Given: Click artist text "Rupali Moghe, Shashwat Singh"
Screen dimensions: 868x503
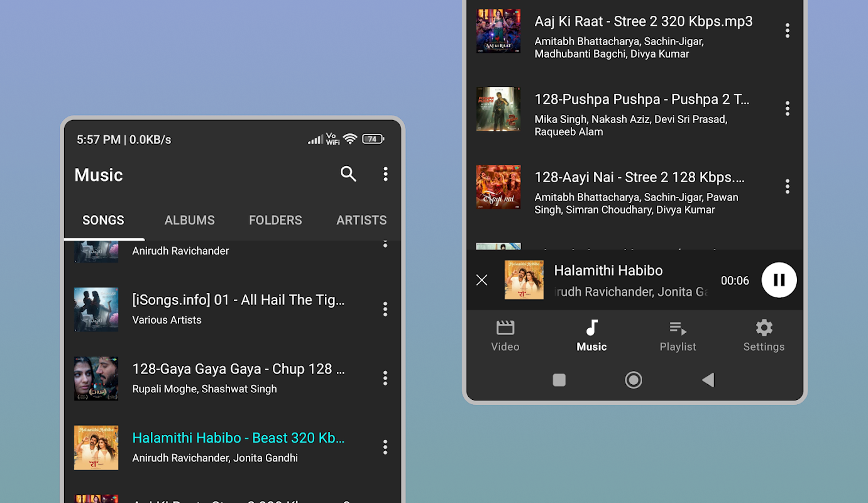Looking at the screenshot, I should pyautogui.click(x=204, y=389).
